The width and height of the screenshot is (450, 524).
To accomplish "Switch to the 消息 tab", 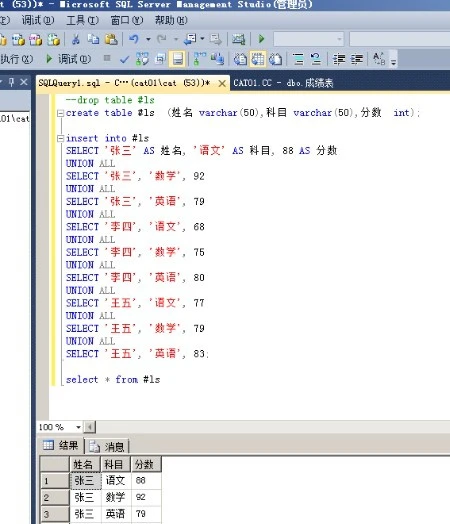I will [x=107, y=446].
